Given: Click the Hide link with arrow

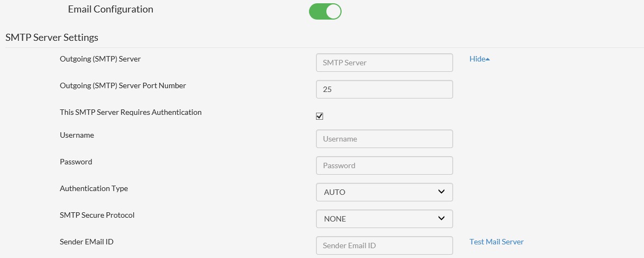Looking at the screenshot, I should tap(480, 59).
